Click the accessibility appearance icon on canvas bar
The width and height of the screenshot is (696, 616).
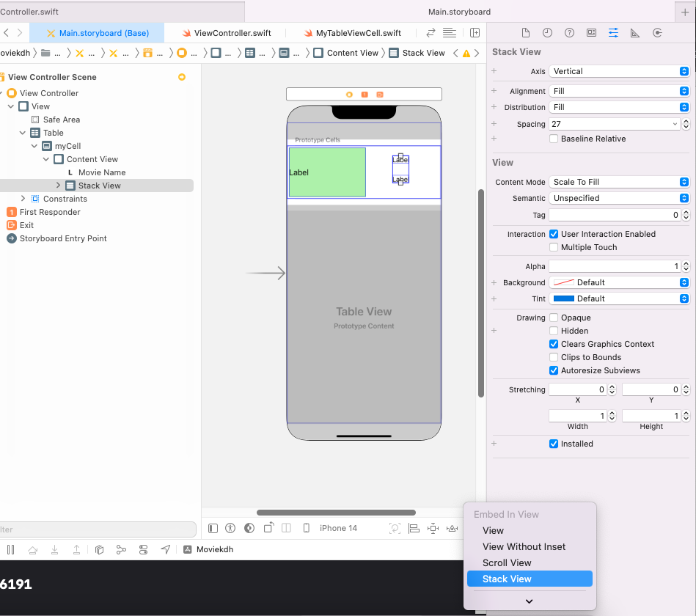230,528
